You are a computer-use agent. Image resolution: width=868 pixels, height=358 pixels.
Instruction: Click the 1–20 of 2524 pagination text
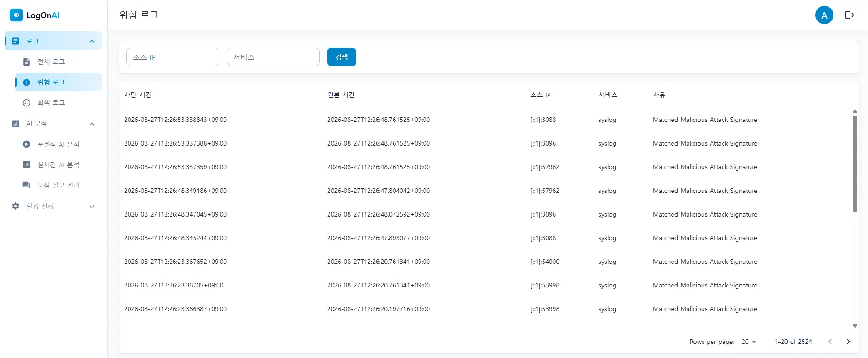(793, 342)
